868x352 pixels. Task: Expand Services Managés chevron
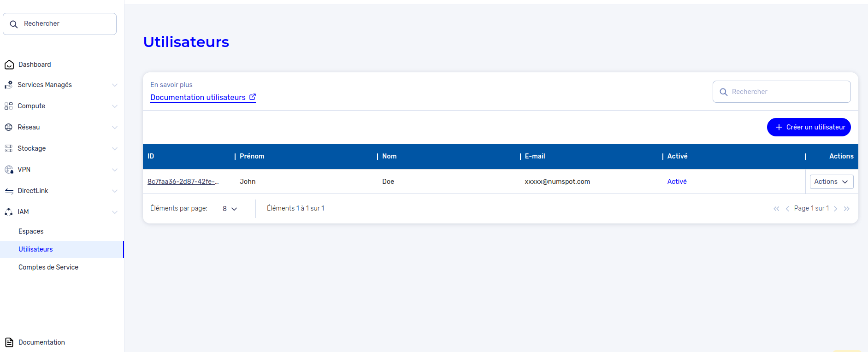pos(115,85)
